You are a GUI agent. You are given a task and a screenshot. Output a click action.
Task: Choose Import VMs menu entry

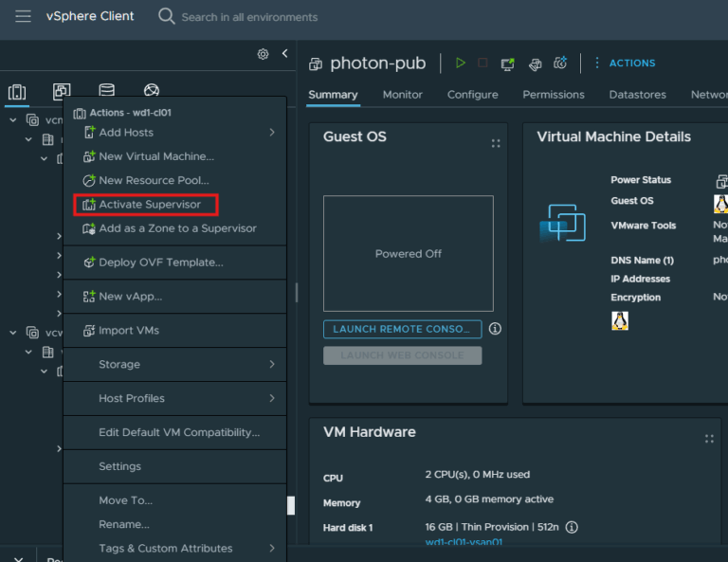[174, 331]
